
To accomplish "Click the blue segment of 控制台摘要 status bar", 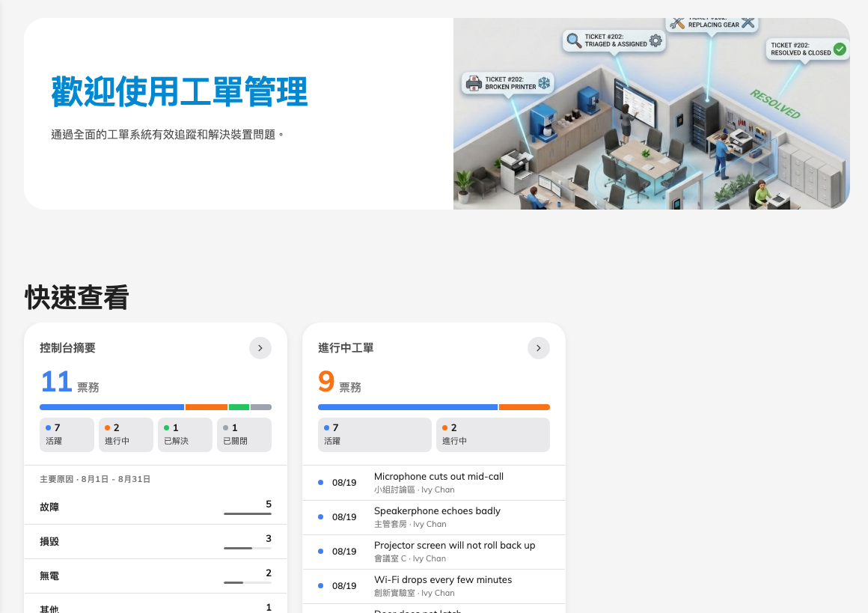I will (x=111, y=407).
